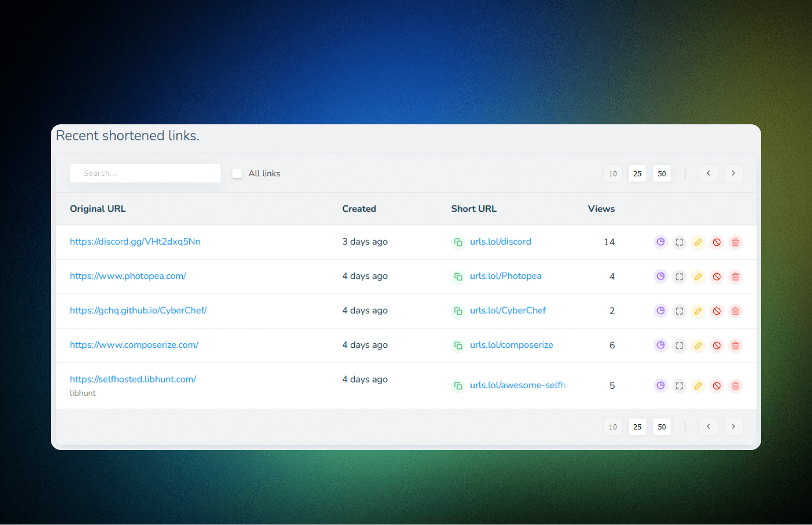This screenshot has width=812, height=525.
Task: Edit the urls.lol/Photopea link
Action: [698, 276]
